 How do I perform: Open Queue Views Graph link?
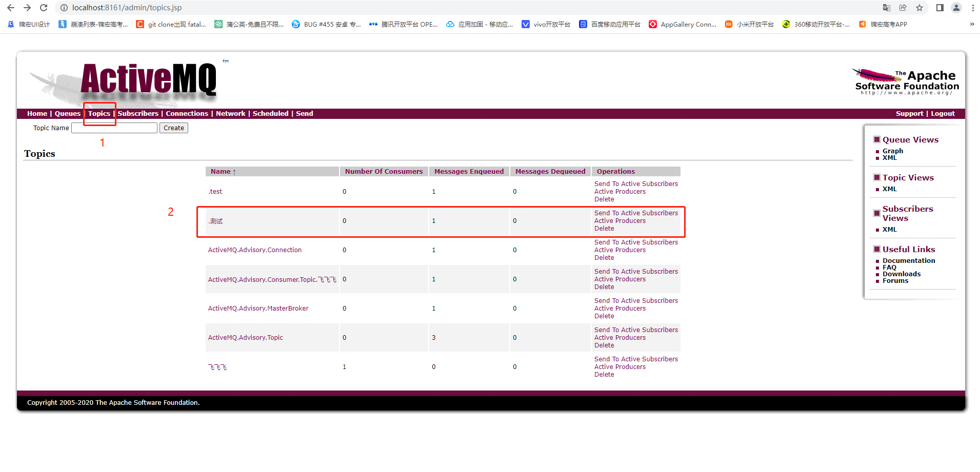click(x=892, y=151)
